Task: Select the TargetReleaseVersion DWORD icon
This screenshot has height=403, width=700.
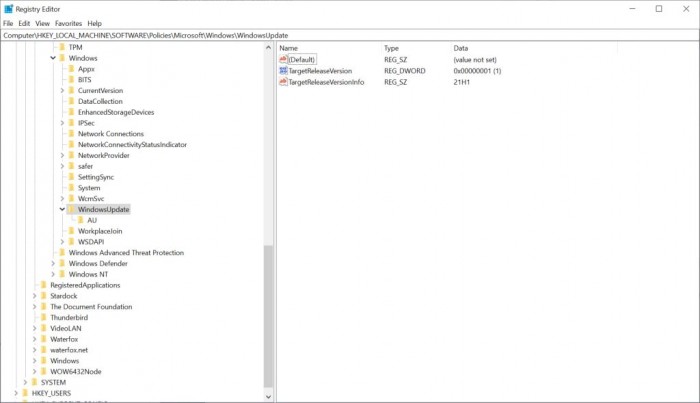Action: [283, 71]
